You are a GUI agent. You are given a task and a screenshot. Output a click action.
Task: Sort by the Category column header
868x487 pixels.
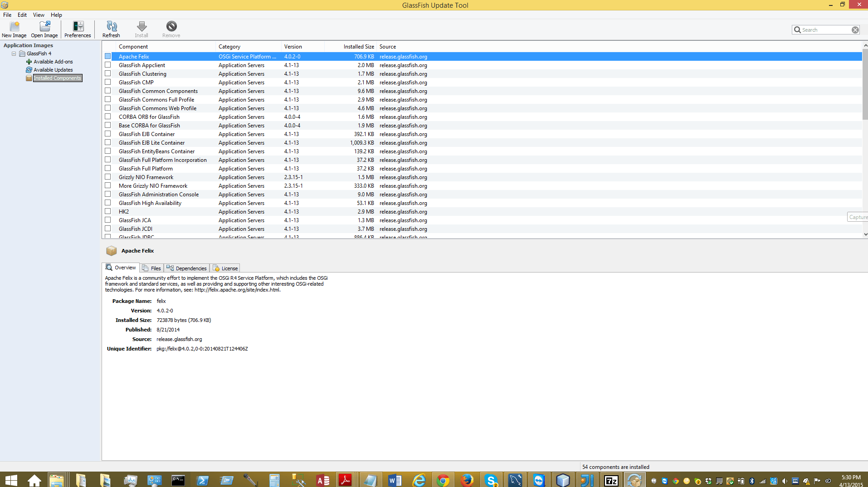(x=249, y=47)
